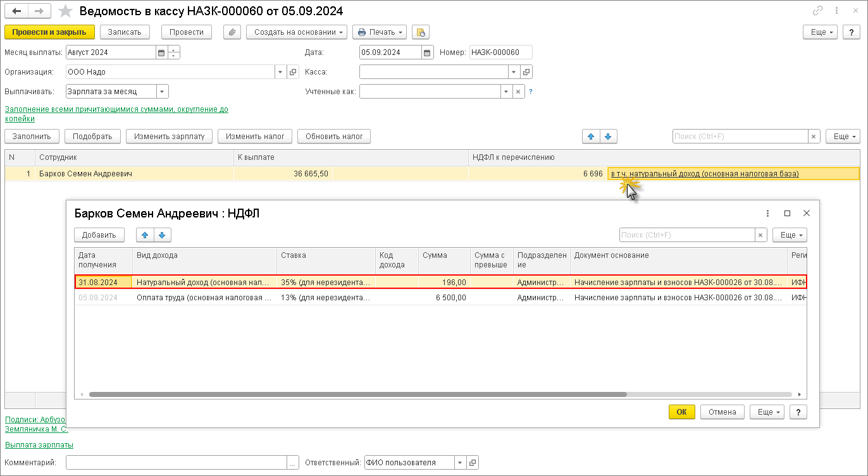The image size is (868, 476).
Task: Open the calendar for Месяц выплаты
Action: coord(161,52)
